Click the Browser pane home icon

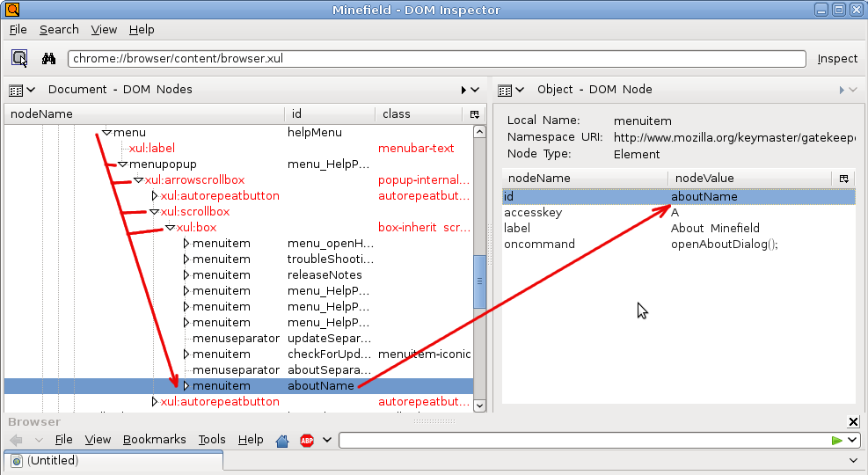[282, 441]
